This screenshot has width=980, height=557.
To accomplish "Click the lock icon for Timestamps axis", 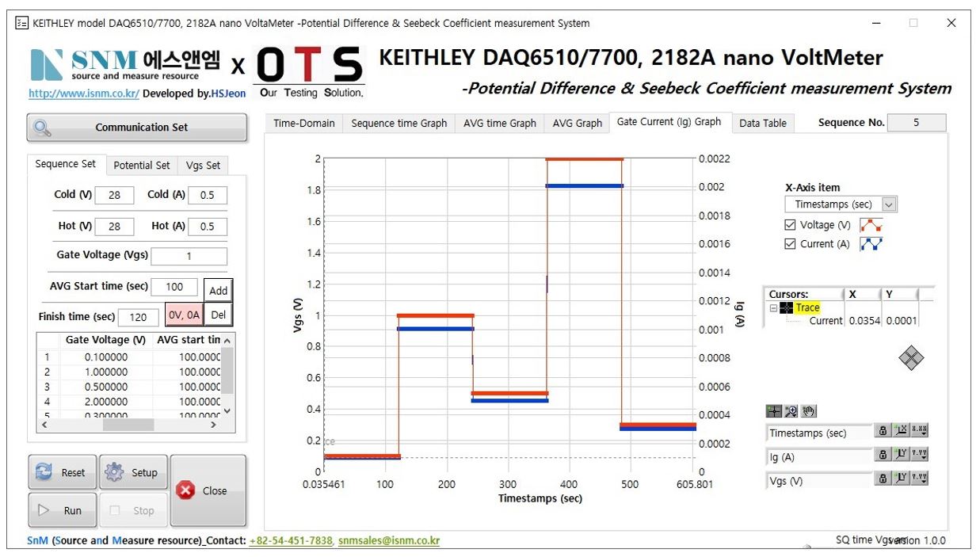I will point(882,431).
